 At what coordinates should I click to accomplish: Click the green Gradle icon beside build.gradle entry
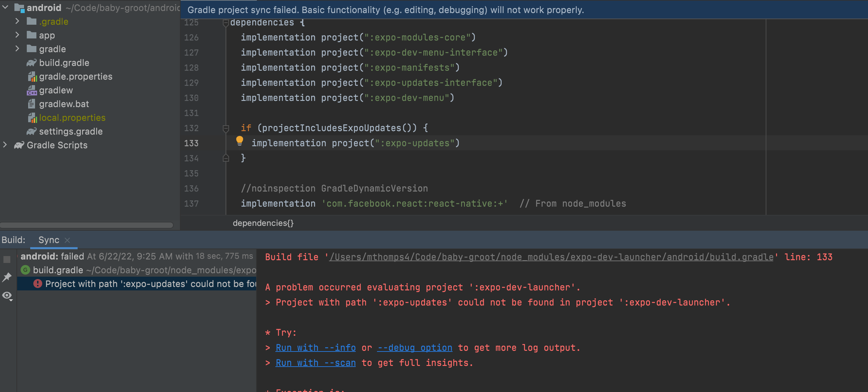point(26,270)
